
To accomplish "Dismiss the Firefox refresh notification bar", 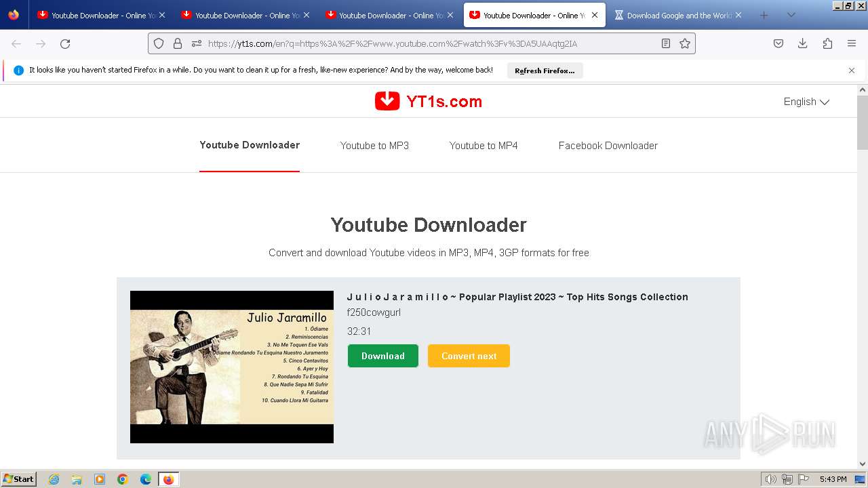I will tap(852, 70).
